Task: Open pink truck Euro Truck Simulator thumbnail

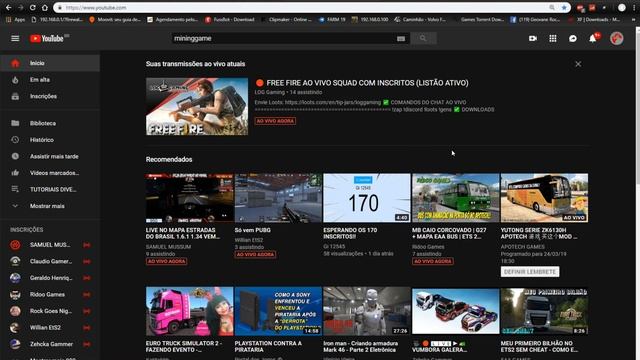Action: click(189, 311)
